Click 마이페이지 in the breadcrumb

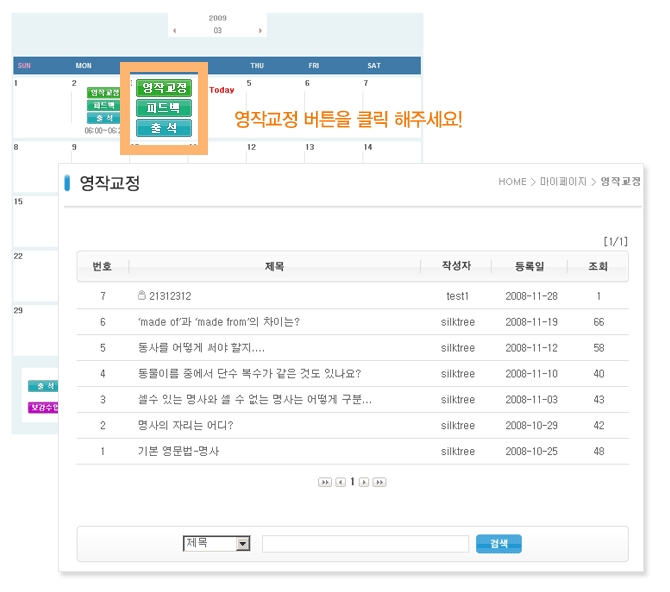[562, 182]
